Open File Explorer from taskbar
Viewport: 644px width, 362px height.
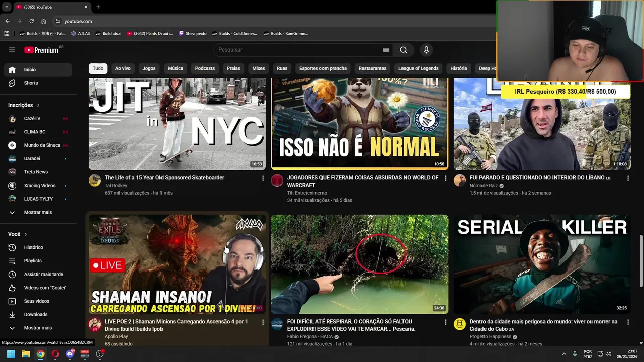coord(26,354)
